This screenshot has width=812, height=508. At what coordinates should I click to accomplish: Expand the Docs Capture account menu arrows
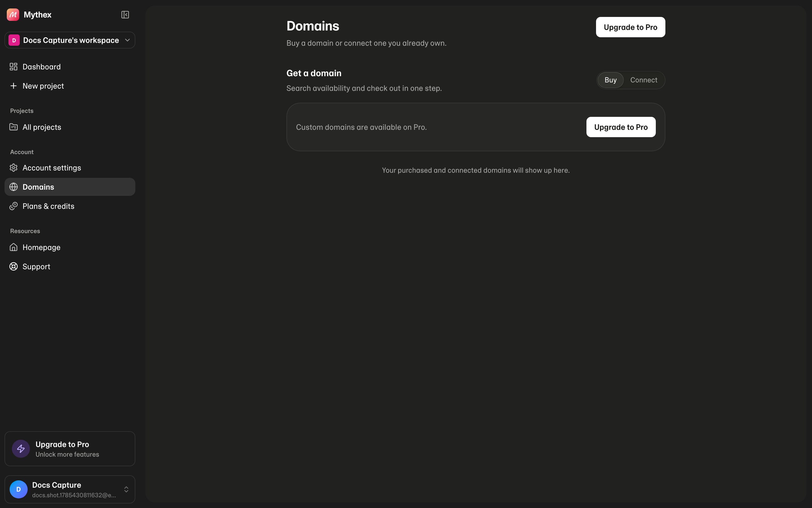pyautogui.click(x=126, y=489)
